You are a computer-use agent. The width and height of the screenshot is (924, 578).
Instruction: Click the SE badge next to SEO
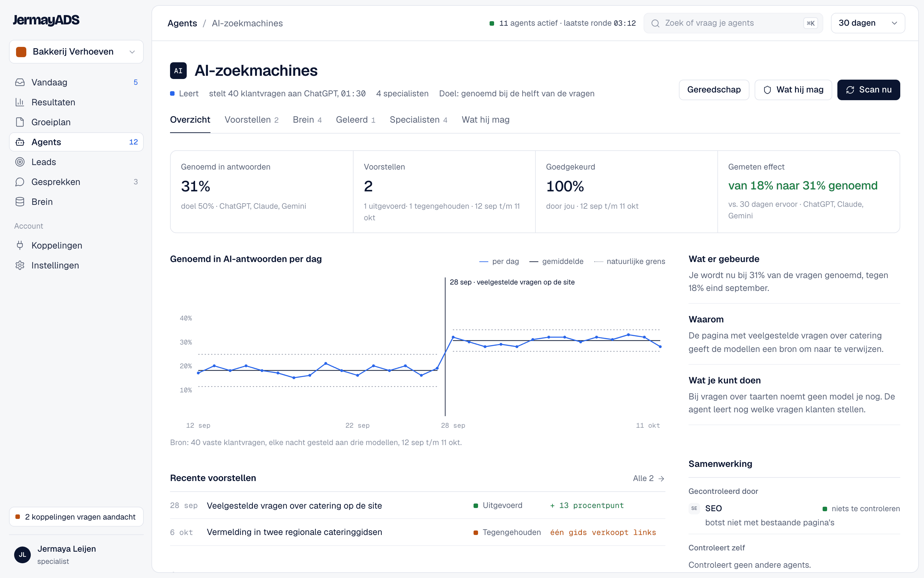tap(694, 508)
